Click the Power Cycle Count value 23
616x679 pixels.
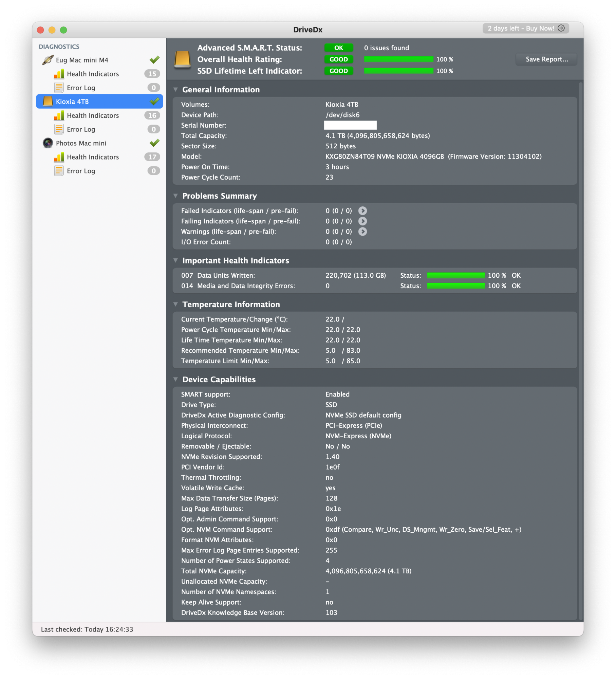tap(329, 177)
